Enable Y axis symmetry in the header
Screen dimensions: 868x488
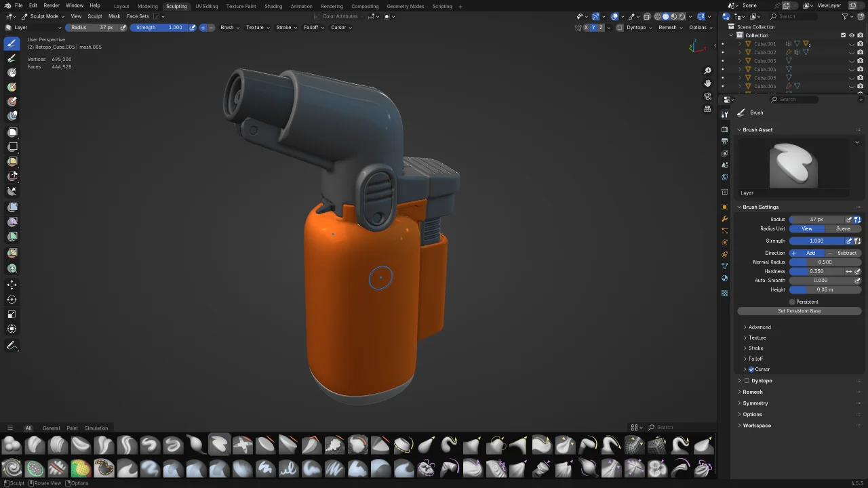594,27
